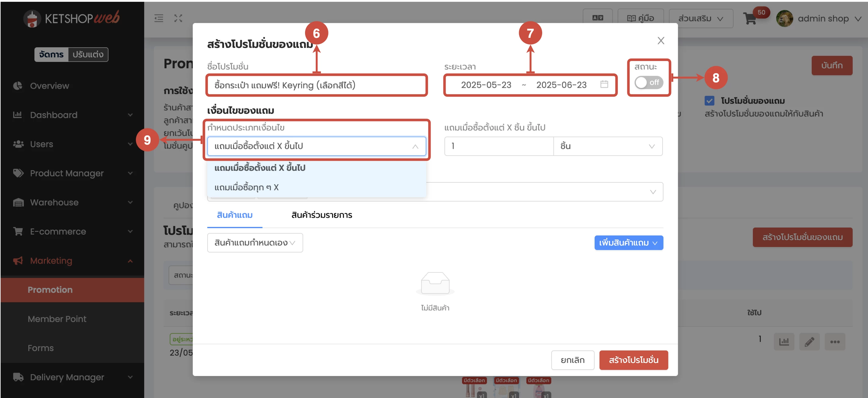Open the statistics chart icon for the promotion
This screenshot has height=398, width=868.
coord(784,341)
